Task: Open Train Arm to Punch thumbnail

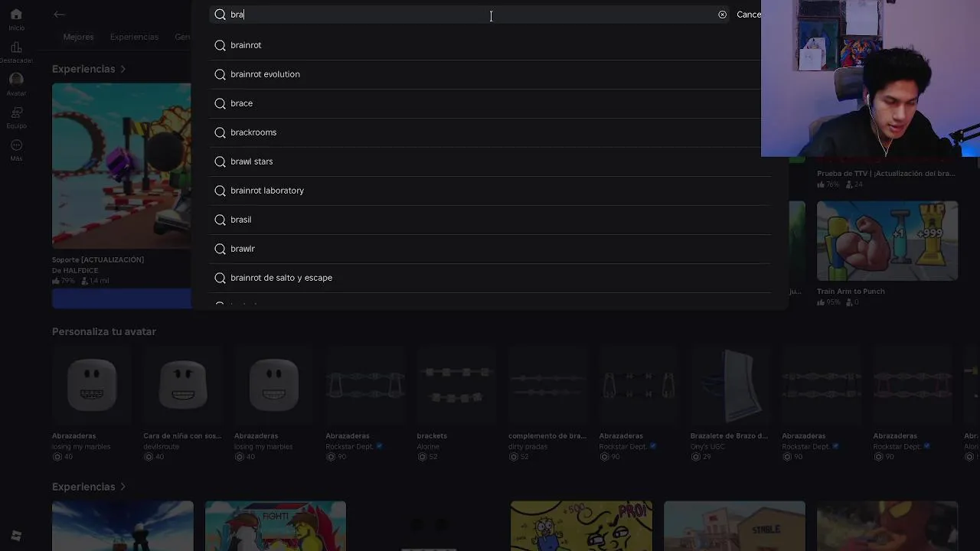Action: [887, 241]
